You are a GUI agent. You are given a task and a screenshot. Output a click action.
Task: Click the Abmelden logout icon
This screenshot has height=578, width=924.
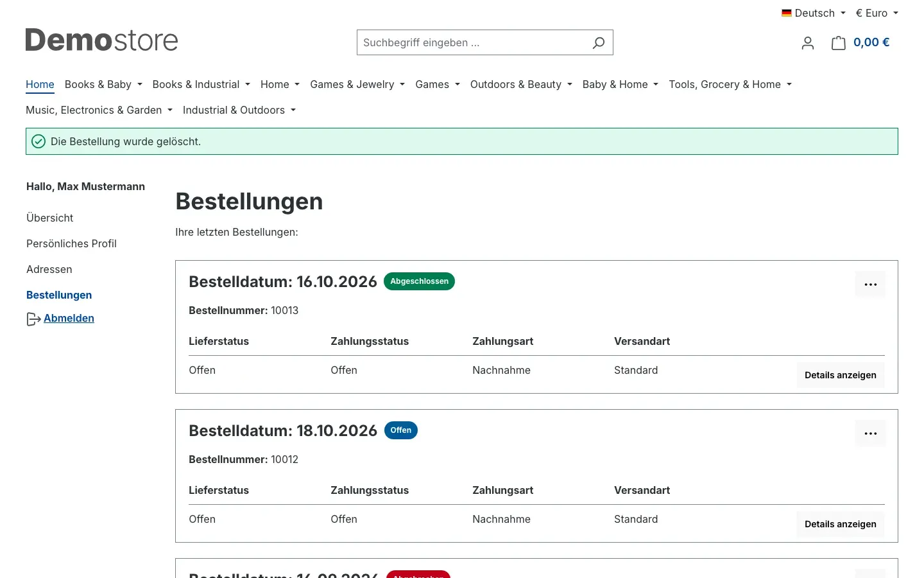(x=33, y=319)
